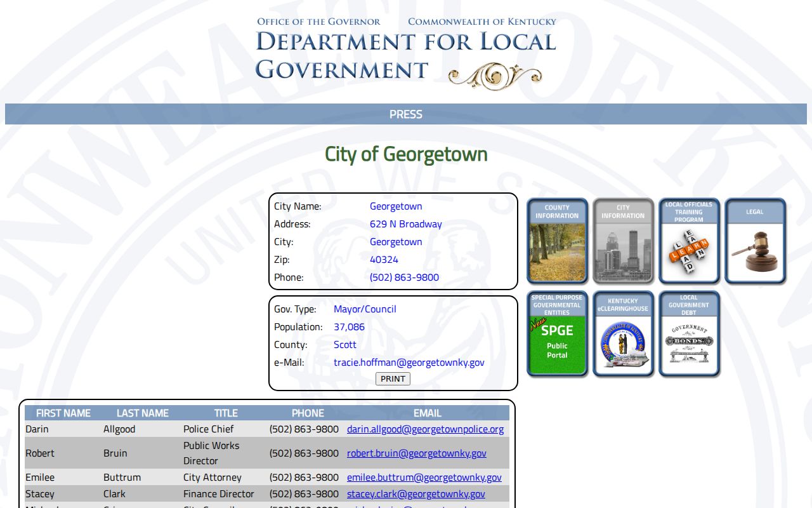The image size is (812, 508).
Task: Click the tracie.hoffman@georgetownky.gov e-mail value
Action: [409, 363]
